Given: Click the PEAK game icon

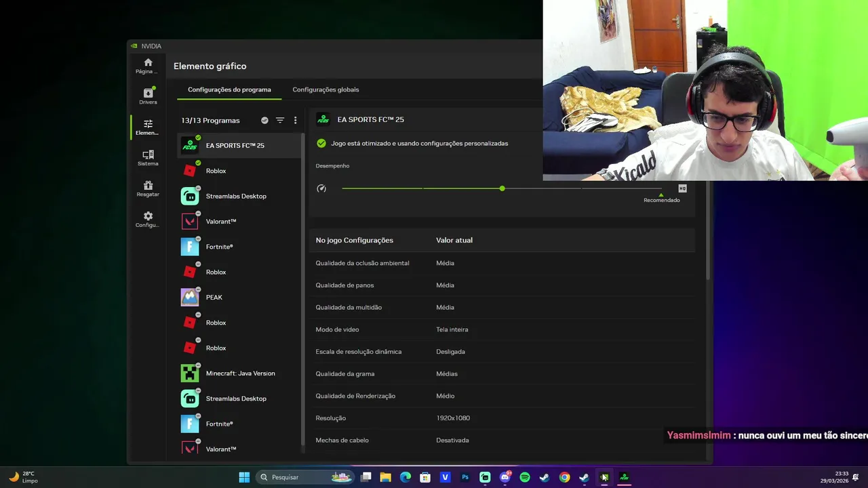Looking at the screenshot, I should (x=190, y=297).
